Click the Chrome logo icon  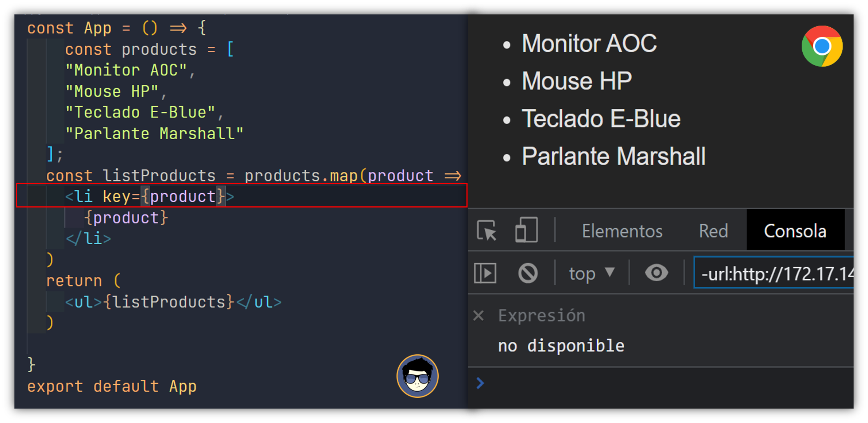(x=822, y=46)
